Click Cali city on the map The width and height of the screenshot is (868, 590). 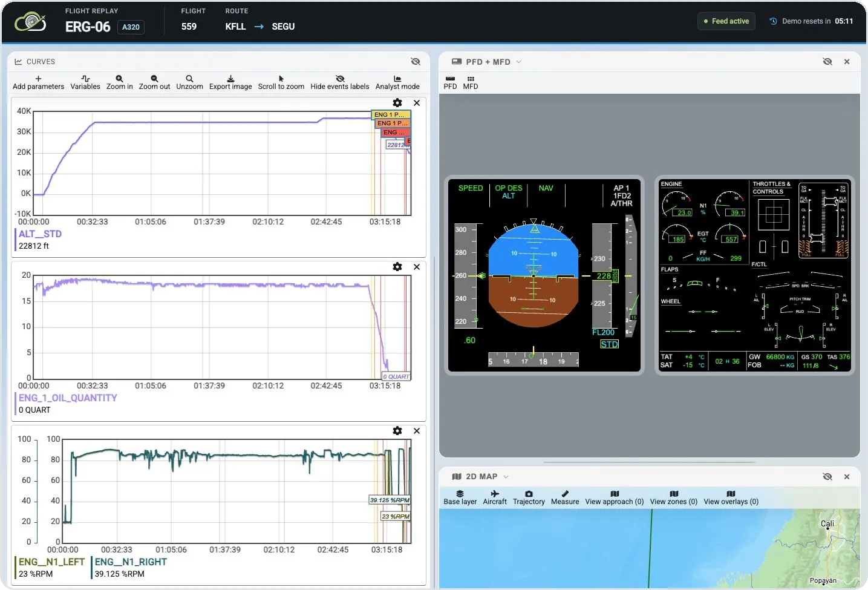(827, 524)
